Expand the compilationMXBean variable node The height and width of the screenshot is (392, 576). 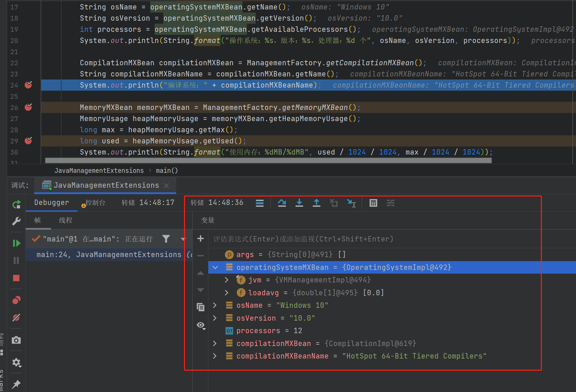(x=215, y=343)
